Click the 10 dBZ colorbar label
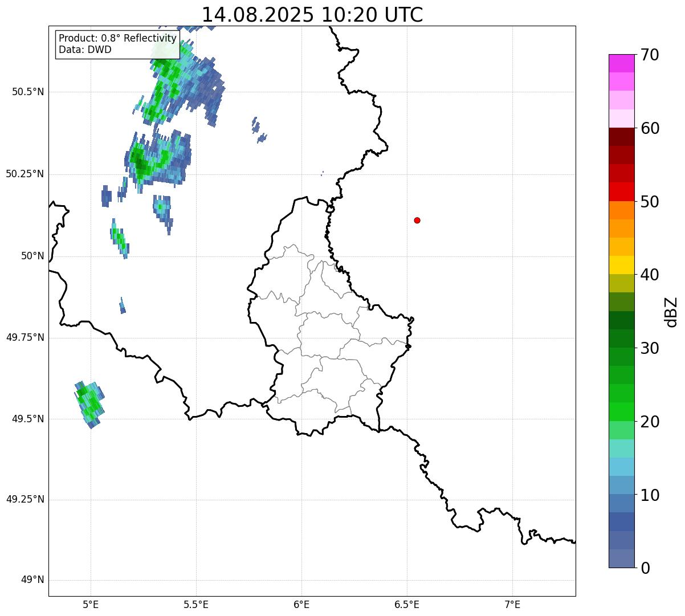685x616 pixels. (x=650, y=495)
